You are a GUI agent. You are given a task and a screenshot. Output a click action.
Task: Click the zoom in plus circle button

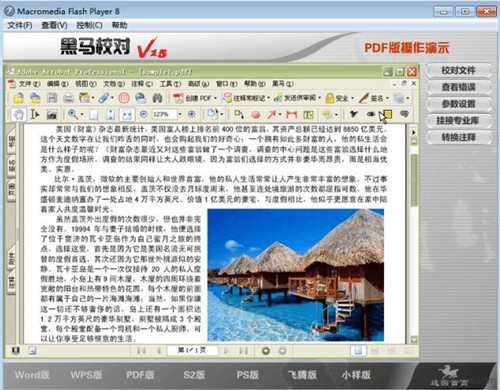click(192, 114)
